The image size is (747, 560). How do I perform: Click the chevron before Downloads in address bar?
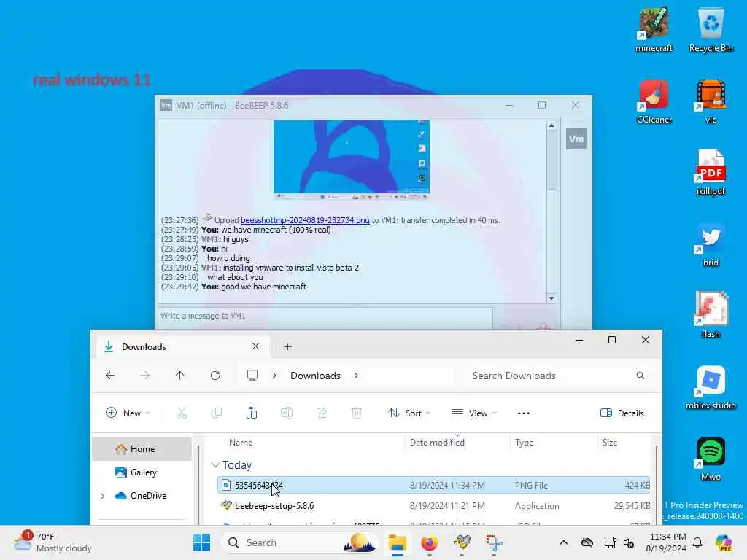click(274, 376)
